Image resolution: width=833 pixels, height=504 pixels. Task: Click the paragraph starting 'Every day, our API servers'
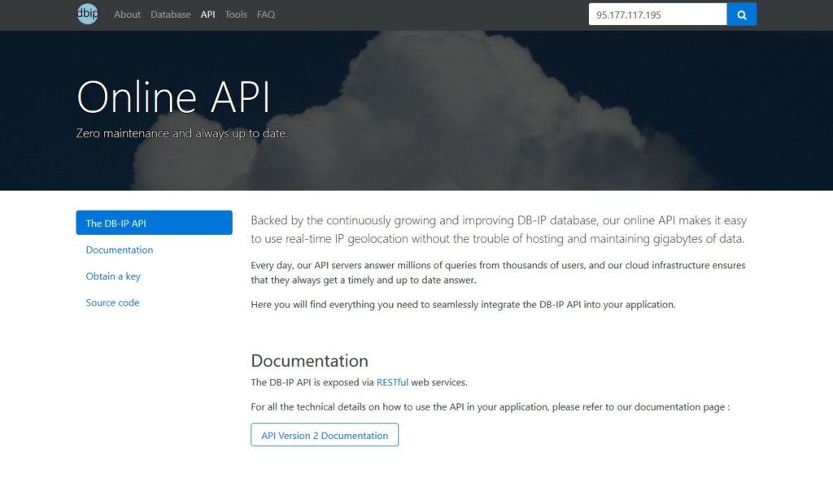point(499,272)
